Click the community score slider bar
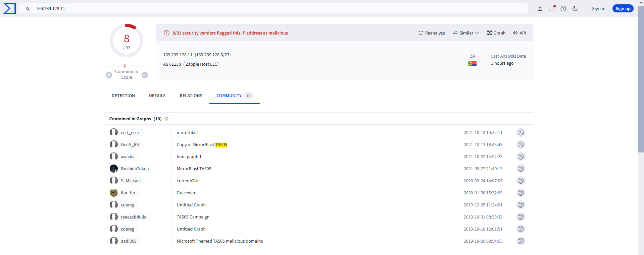The image size is (644, 255). click(x=127, y=66)
